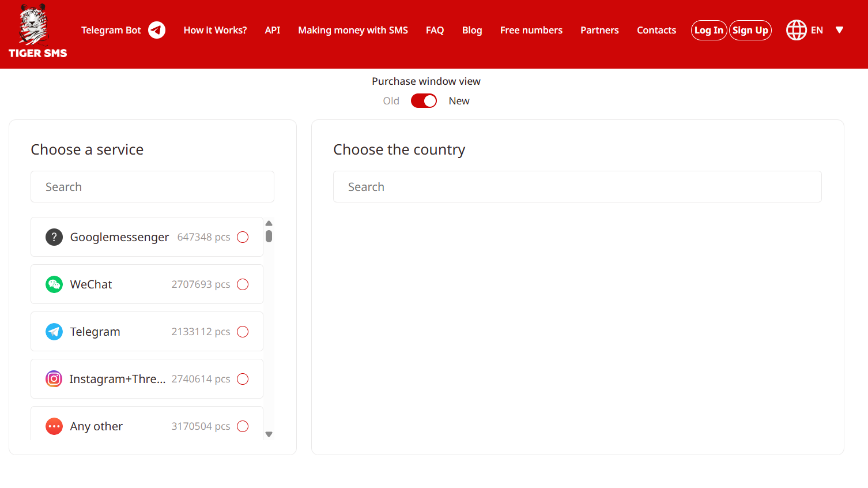Viewport: 868px width, 488px height.
Task: Click the 2133112 pcs count
Action: point(201,332)
